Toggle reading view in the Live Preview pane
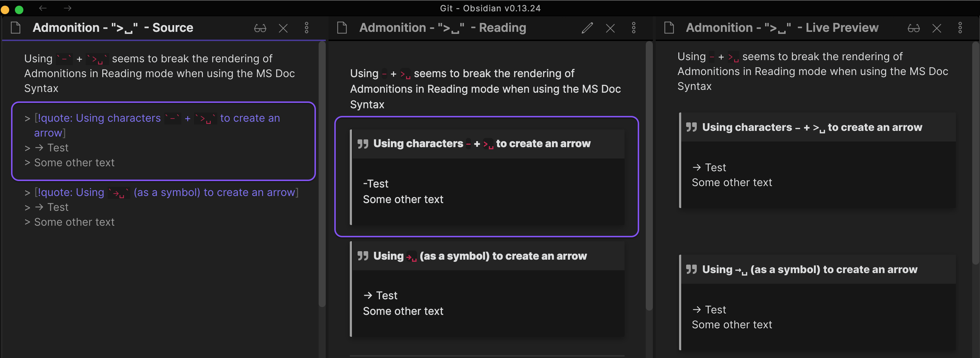The image size is (980, 358). point(914,28)
